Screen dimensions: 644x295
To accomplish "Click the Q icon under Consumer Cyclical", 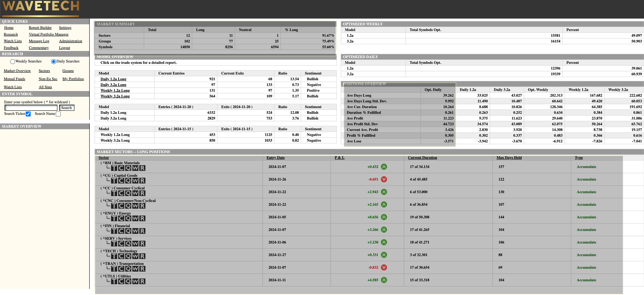I will pyautogui.click(x=128, y=193).
